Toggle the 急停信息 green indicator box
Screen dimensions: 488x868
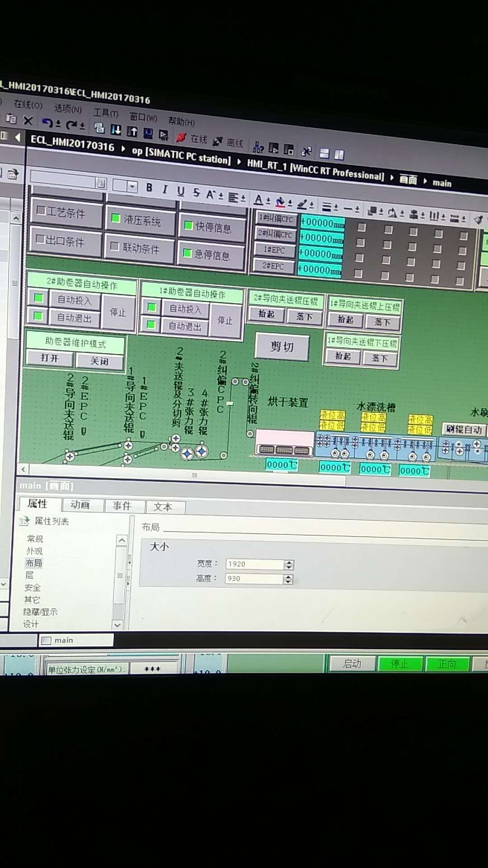point(187,253)
